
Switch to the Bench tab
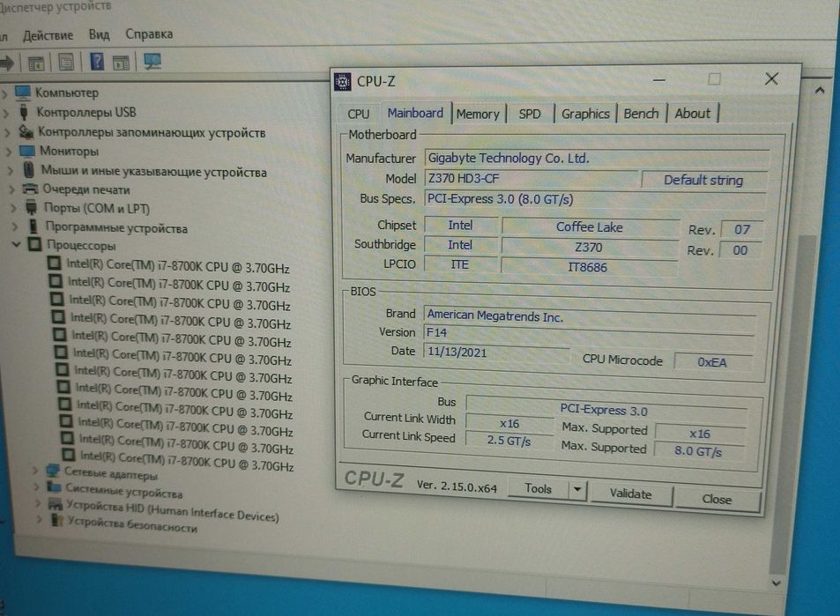(642, 114)
